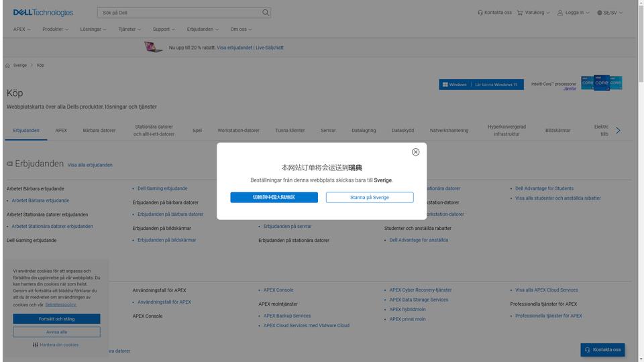644x362 pixels.
Task: Open the Sekretesspolicy link
Action: 61,304
